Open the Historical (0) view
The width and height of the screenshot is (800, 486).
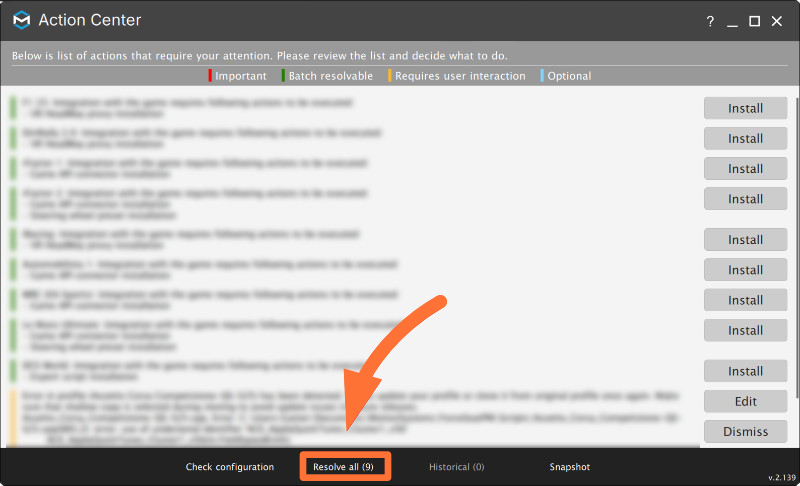click(x=456, y=467)
